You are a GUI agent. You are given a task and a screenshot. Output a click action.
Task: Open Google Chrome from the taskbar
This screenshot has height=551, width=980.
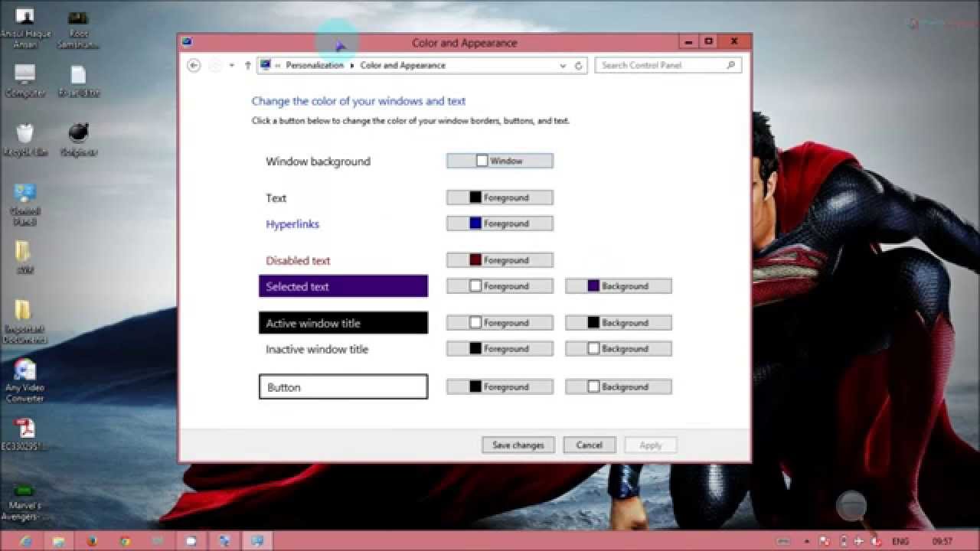[x=125, y=541]
